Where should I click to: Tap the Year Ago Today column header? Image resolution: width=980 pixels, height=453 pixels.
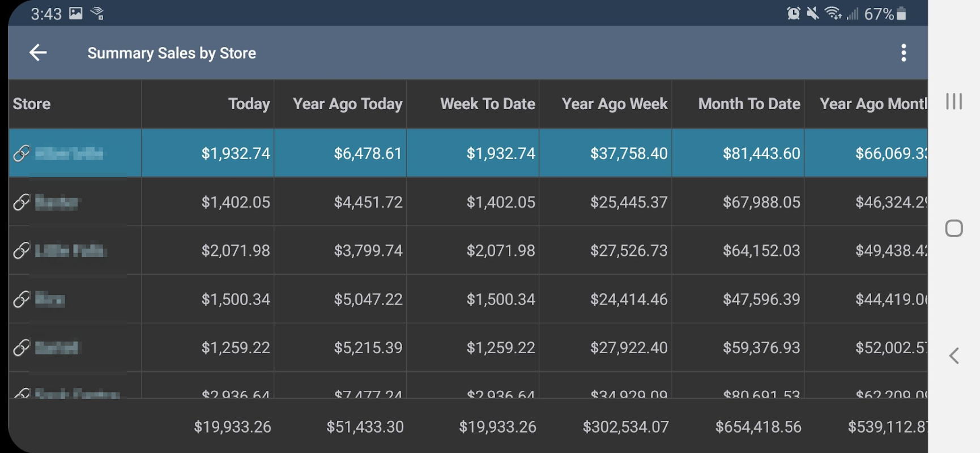(x=347, y=104)
